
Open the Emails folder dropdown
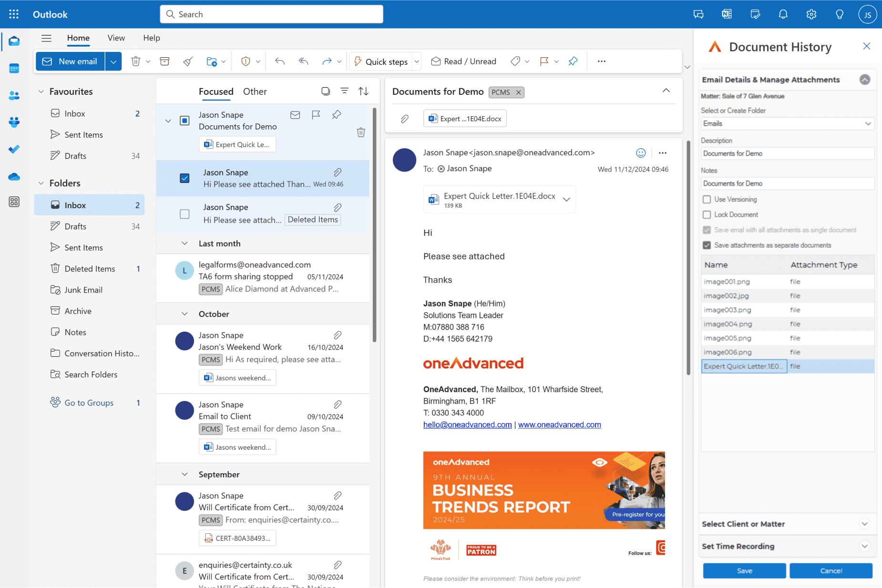coord(787,124)
